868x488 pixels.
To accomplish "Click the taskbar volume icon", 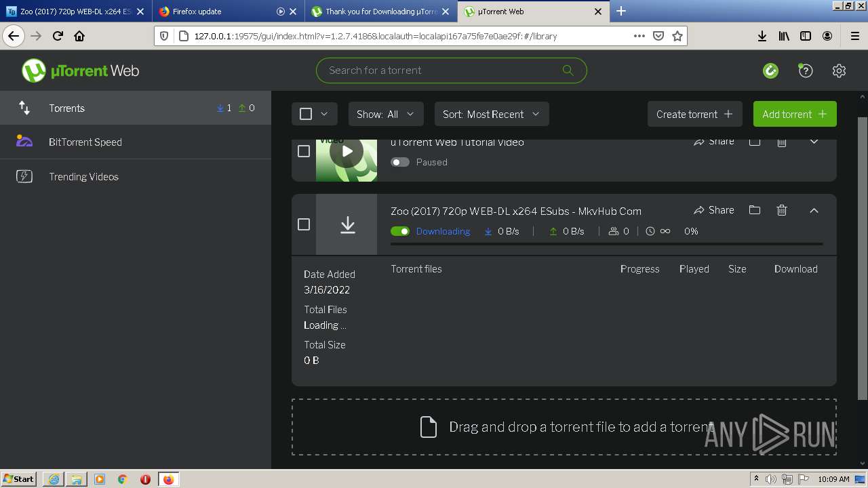I will pos(771,479).
